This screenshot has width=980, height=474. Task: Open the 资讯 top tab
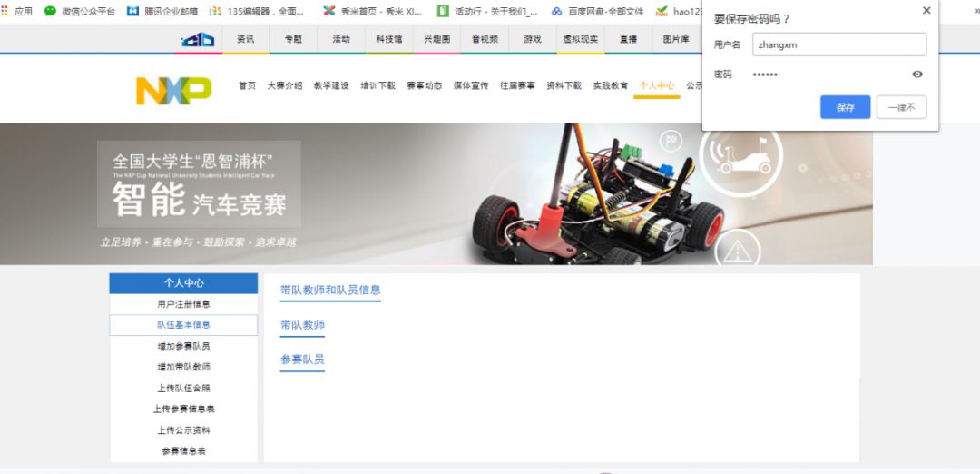click(x=246, y=39)
